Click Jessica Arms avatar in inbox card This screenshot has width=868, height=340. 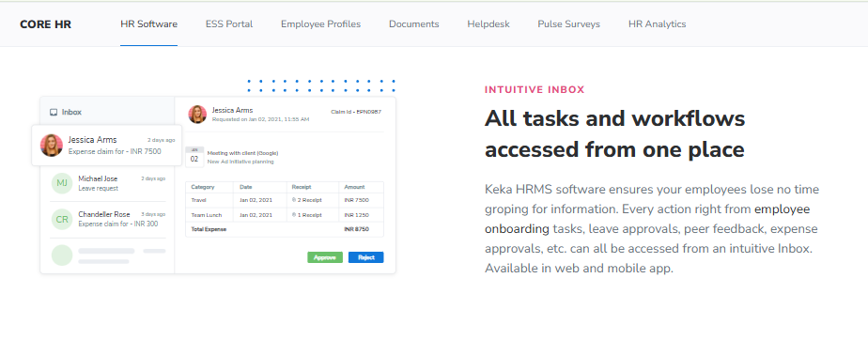click(x=52, y=145)
